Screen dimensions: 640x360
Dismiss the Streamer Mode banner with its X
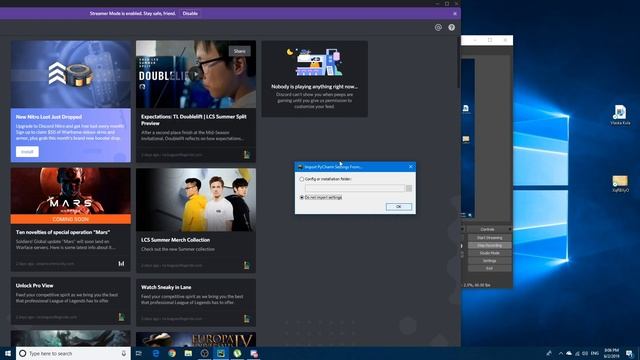click(x=455, y=13)
